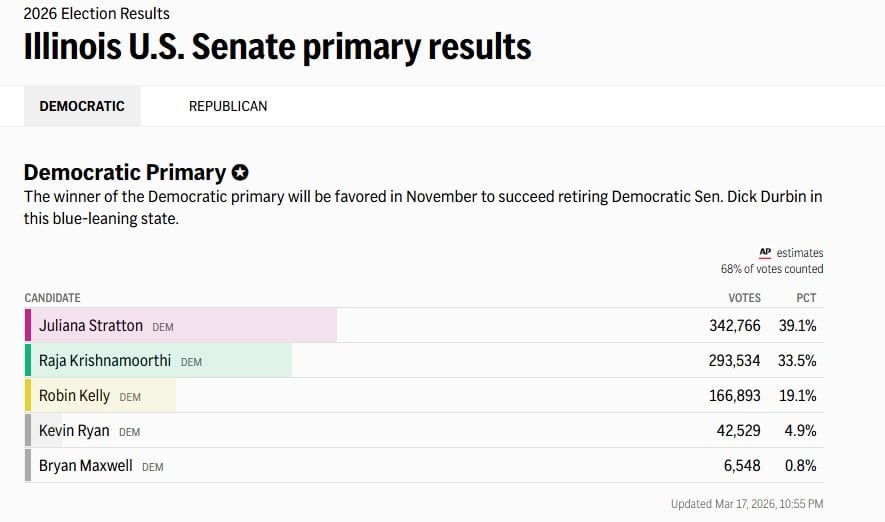Click the gray marker beside Kevin Ryan
The image size is (885, 522).
coord(28,431)
